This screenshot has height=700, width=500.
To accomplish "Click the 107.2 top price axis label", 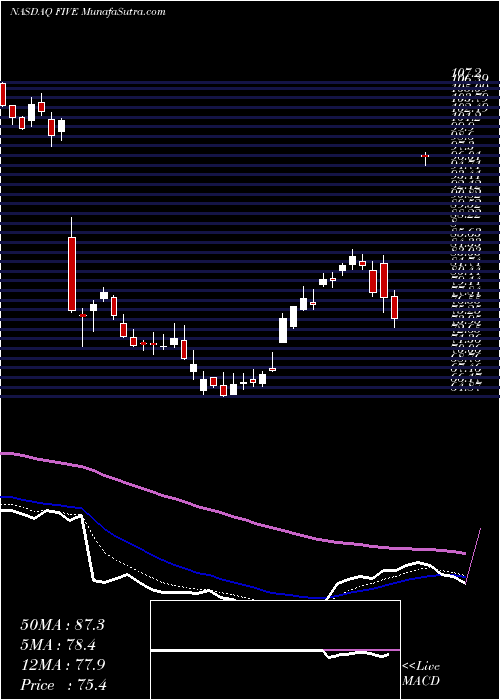I will [467, 72].
